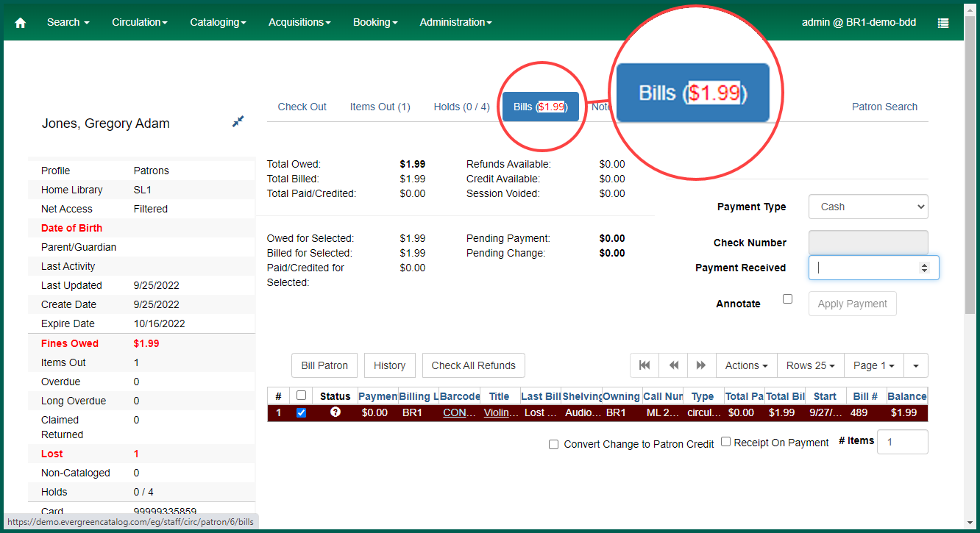Go to previous grid page

click(673, 365)
